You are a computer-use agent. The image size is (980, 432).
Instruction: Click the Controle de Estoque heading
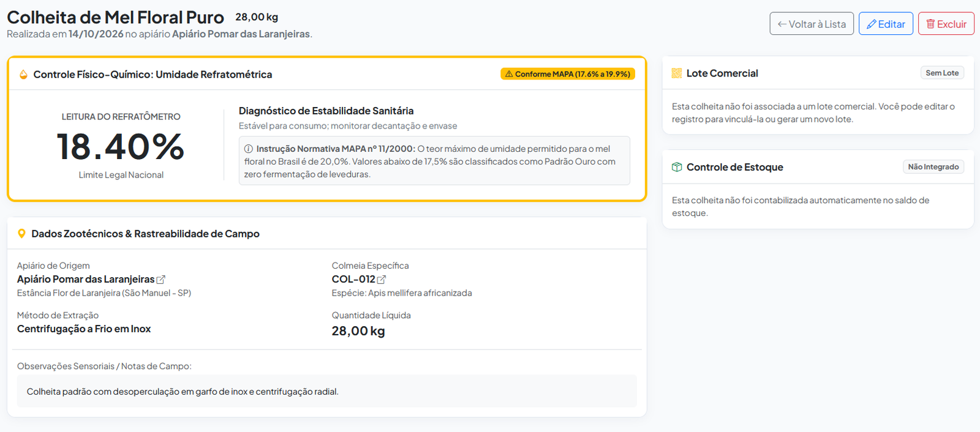point(735,167)
